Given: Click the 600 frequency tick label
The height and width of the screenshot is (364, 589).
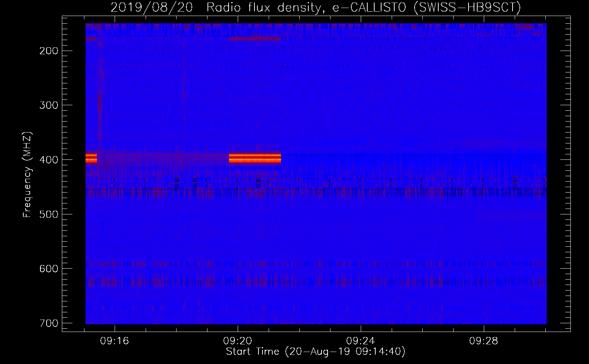Looking at the screenshot, I should [x=48, y=269].
